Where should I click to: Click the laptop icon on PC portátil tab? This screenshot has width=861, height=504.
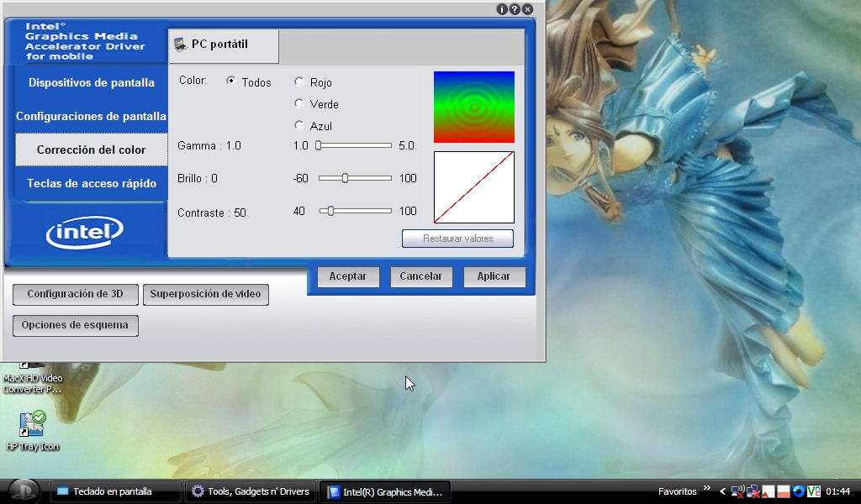click(181, 45)
